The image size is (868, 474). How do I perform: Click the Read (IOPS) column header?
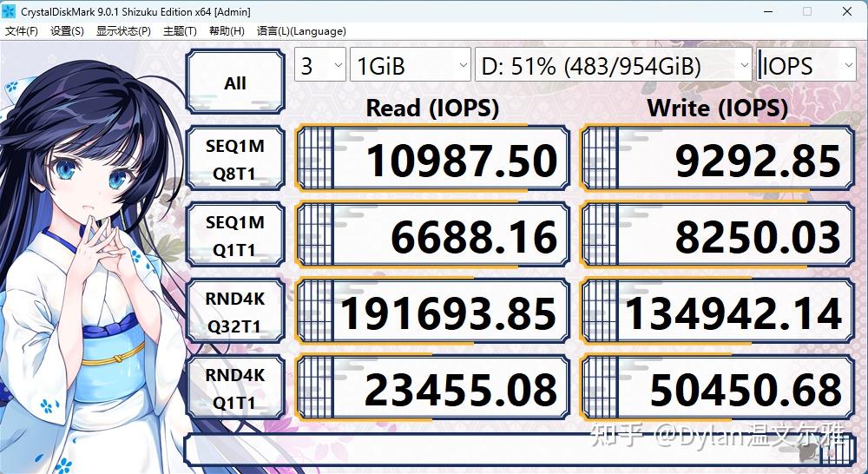pyautogui.click(x=432, y=108)
